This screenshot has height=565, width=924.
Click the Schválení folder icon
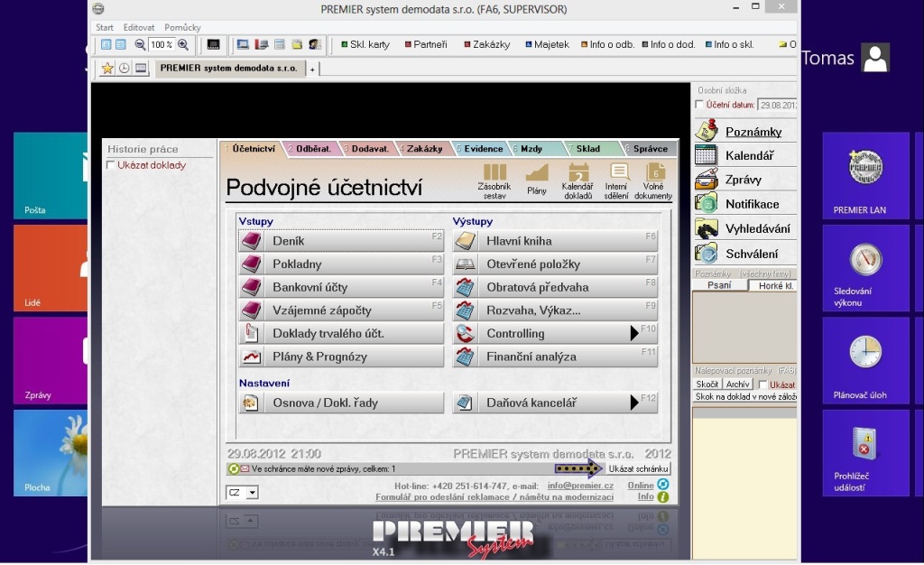(x=706, y=254)
